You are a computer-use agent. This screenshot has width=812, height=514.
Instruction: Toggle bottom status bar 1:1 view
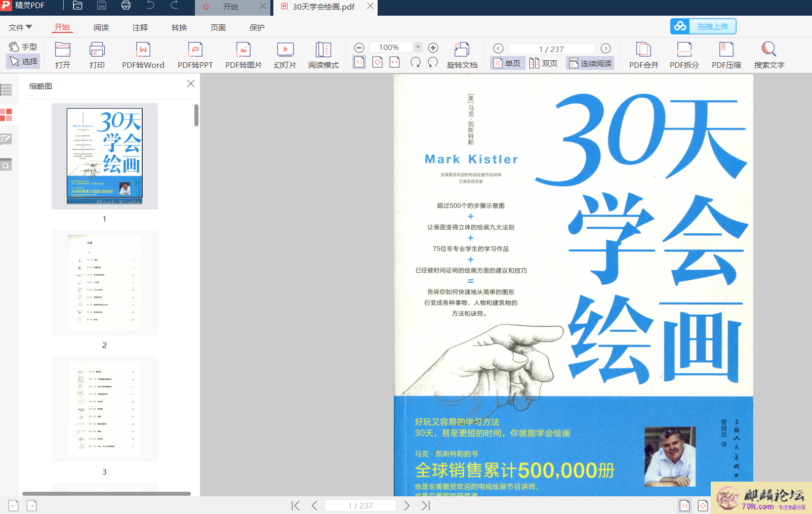click(684, 505)
